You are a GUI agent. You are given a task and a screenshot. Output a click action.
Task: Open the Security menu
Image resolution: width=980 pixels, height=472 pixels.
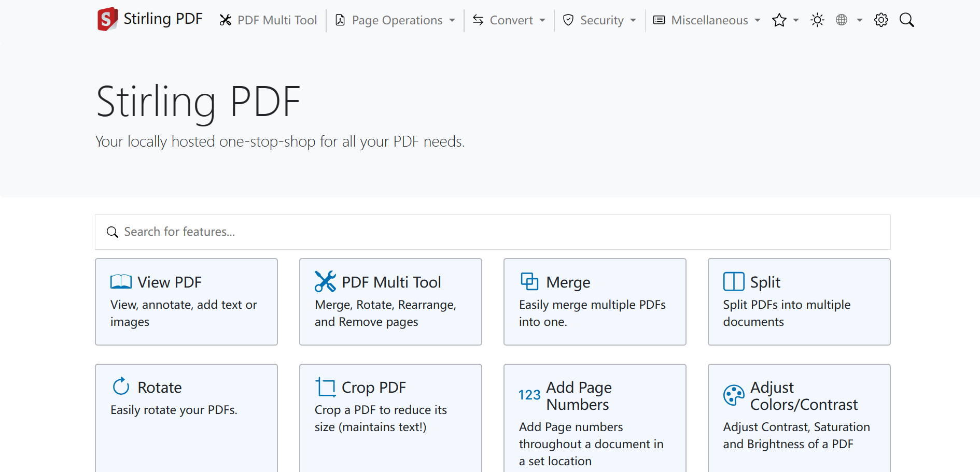click(x=600, y=20)
